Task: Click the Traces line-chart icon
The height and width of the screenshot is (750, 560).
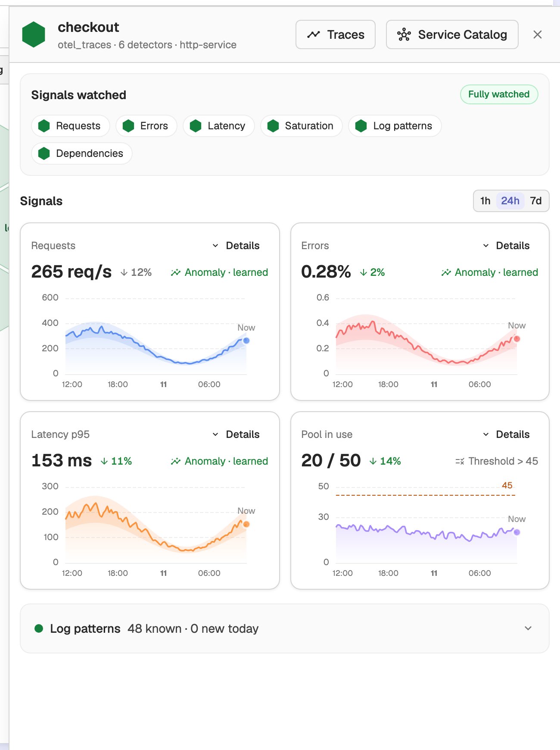Action: (x=314, y=34)
